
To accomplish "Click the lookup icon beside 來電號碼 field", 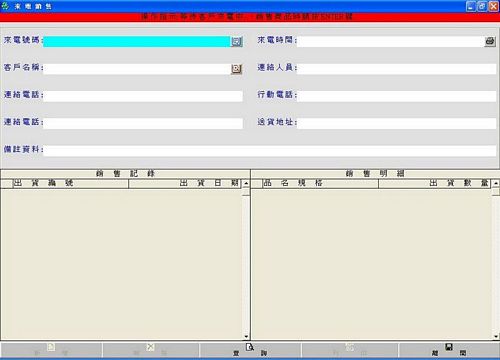I will [237, 41].
